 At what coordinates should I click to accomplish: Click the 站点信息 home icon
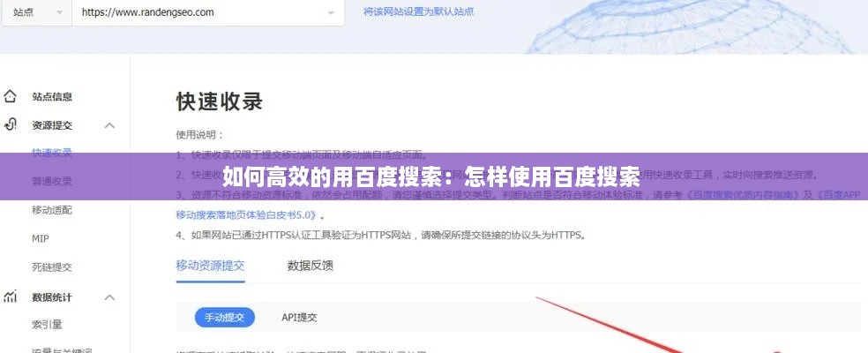(10, 96)
